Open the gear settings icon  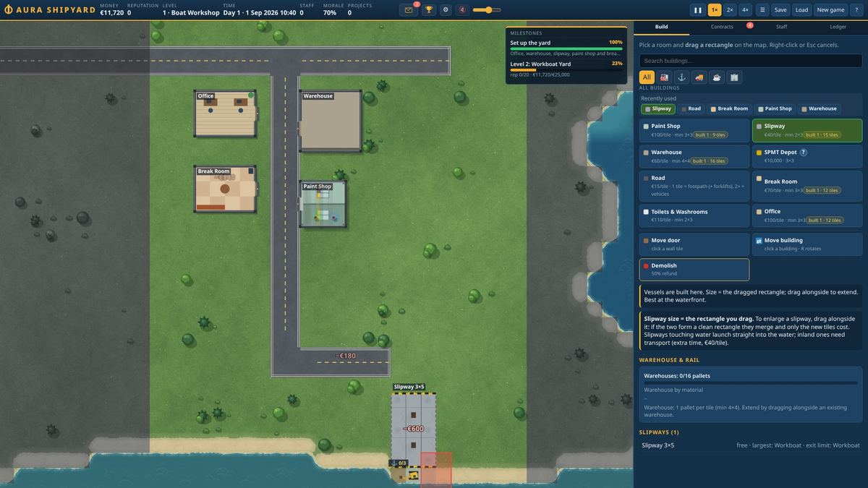point(446,10)
